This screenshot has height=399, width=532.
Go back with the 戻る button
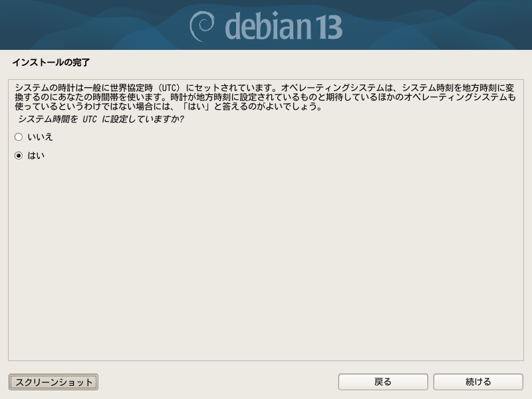pyautogui.click(x=383, y=382)
